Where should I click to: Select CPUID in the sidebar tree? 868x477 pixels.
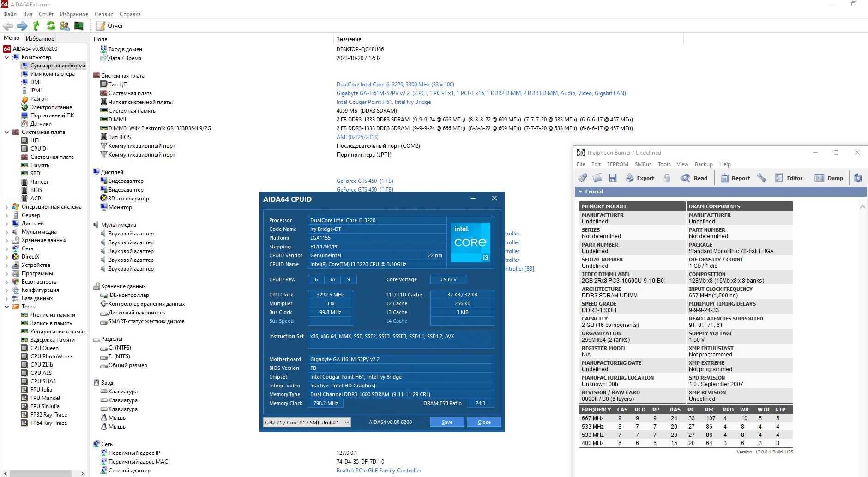(x=38, y=149)
